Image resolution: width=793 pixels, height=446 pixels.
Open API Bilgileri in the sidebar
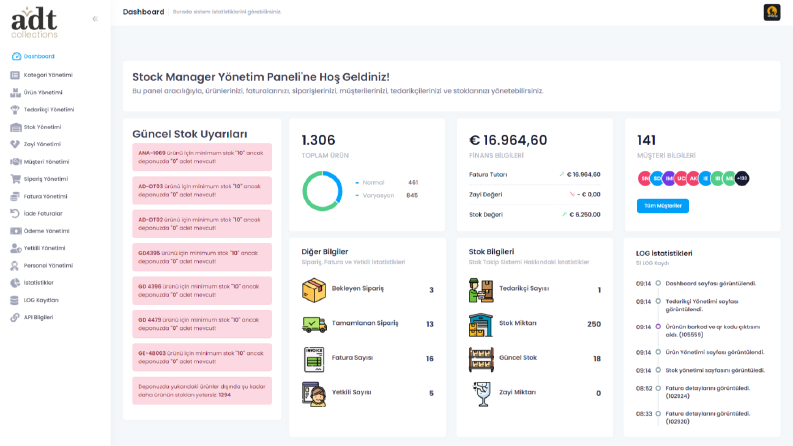(x=38, y=318)
